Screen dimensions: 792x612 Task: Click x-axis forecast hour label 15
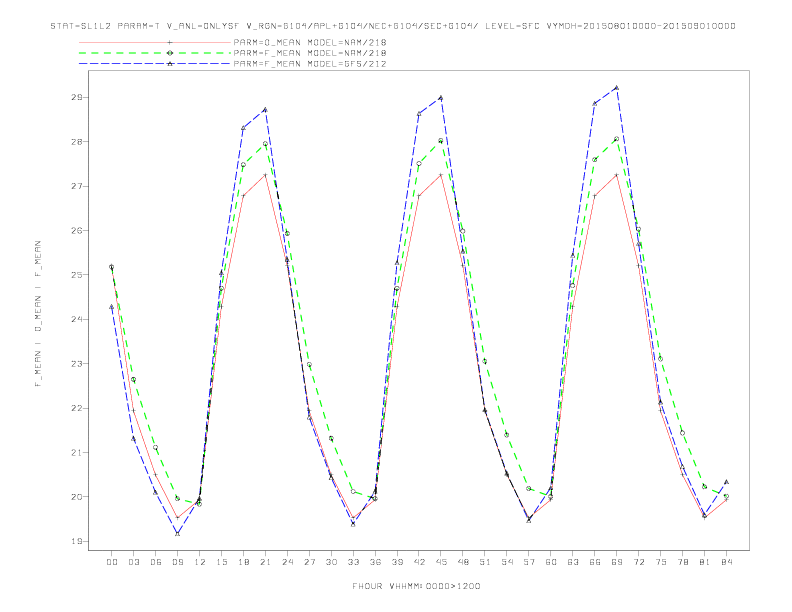tap(221, 562)
